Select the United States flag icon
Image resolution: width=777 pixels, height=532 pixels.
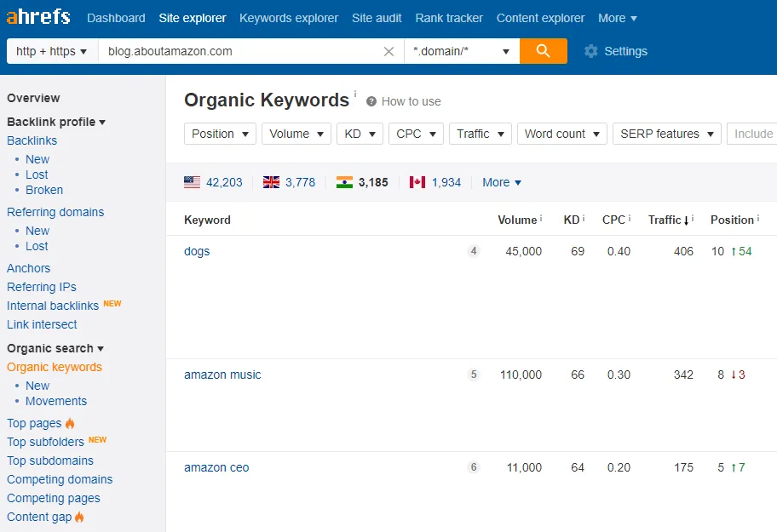(x=193, y=182)
